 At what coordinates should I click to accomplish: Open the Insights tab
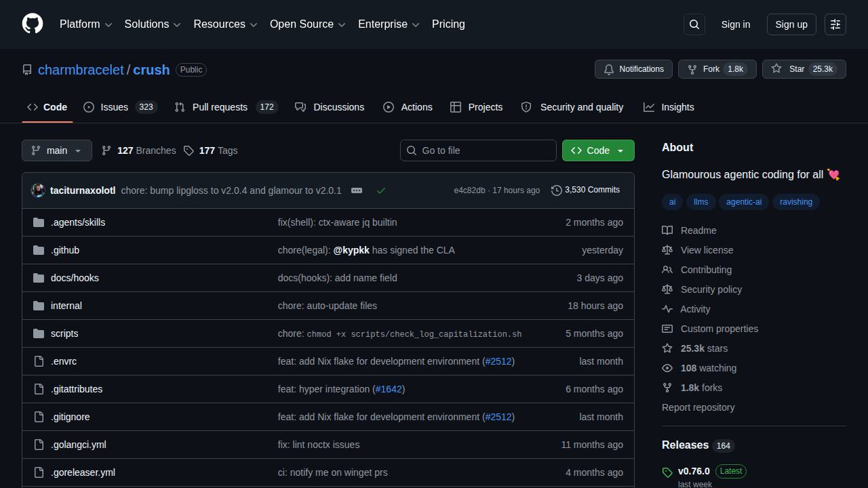pos(669,107)
